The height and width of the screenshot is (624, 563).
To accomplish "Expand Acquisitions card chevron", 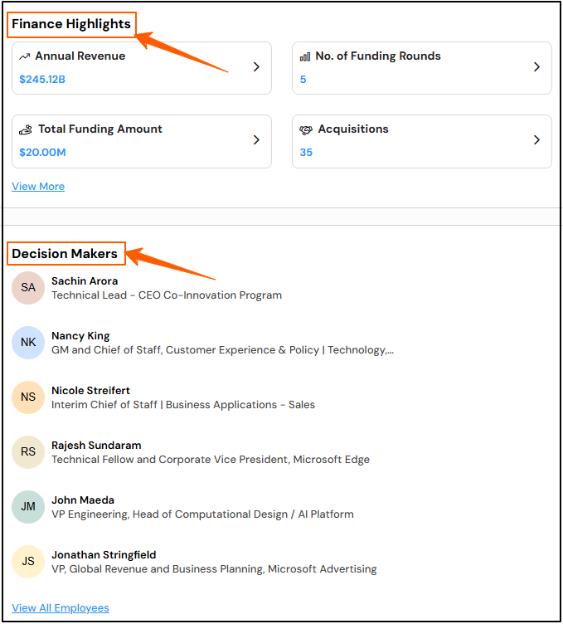I will pyautogui.click(x=537, y=140).
